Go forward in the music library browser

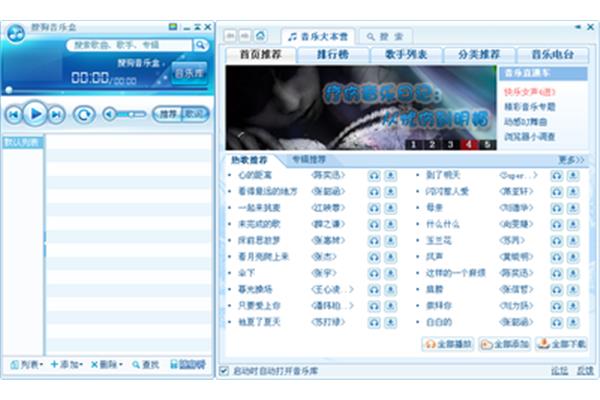coord(245,36)
